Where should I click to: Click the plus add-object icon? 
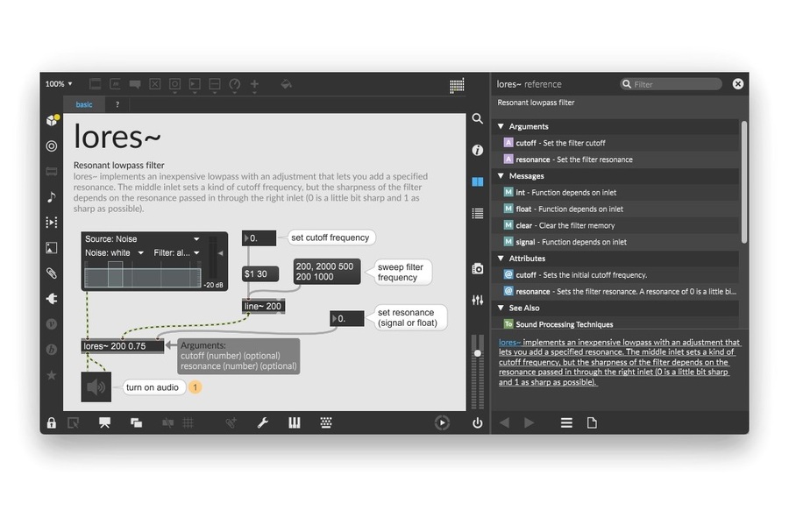click(x=254, y=84)
